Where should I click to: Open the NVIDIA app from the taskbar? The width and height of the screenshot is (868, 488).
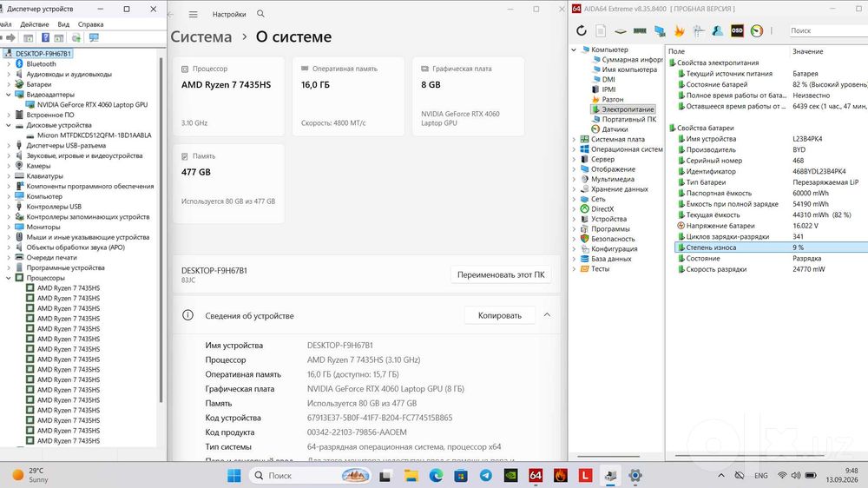click(x=510, y=475)
